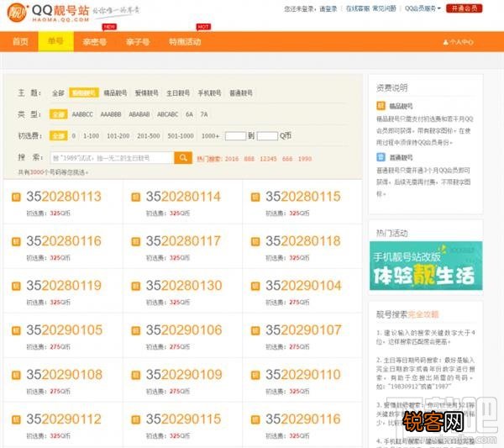Viewport: 504px width, 448px height.
Task: Select theme filter 手机靓号
Action: point(209,93)
